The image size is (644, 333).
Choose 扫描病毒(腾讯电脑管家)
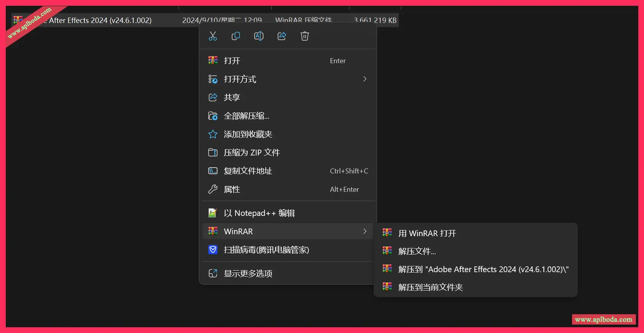pyautogui.click(x=288, y=250)
